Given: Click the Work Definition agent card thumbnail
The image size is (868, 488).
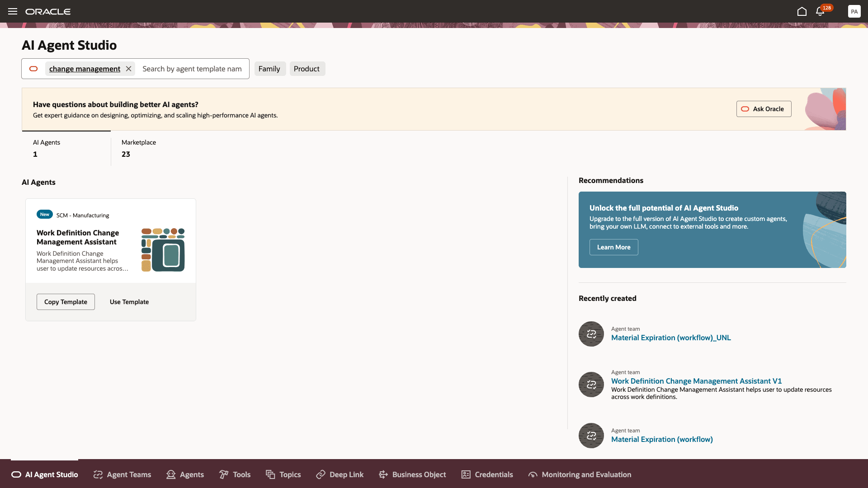Looking at the screenshot, I should pyautogui.click(x=163, y=250).
